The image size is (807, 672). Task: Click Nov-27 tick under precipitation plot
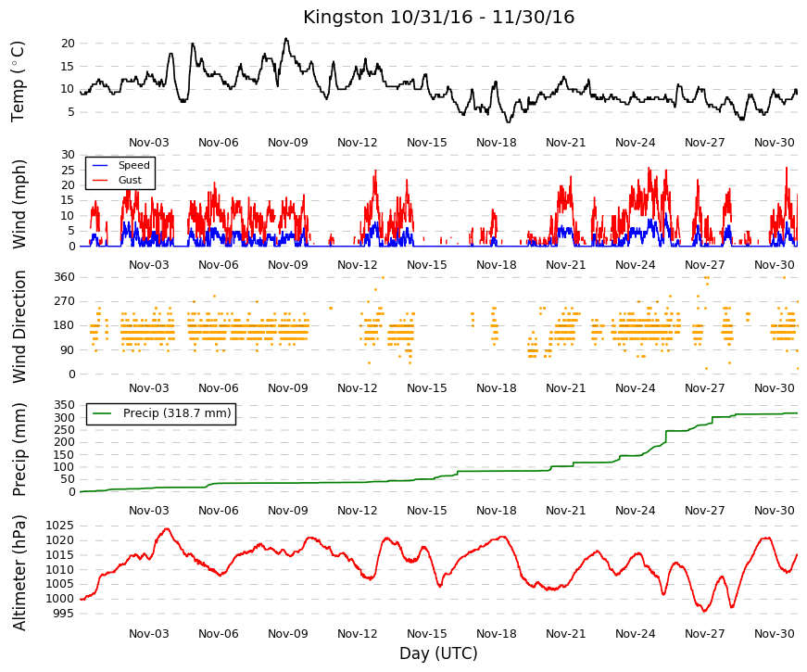pos(704,511)
